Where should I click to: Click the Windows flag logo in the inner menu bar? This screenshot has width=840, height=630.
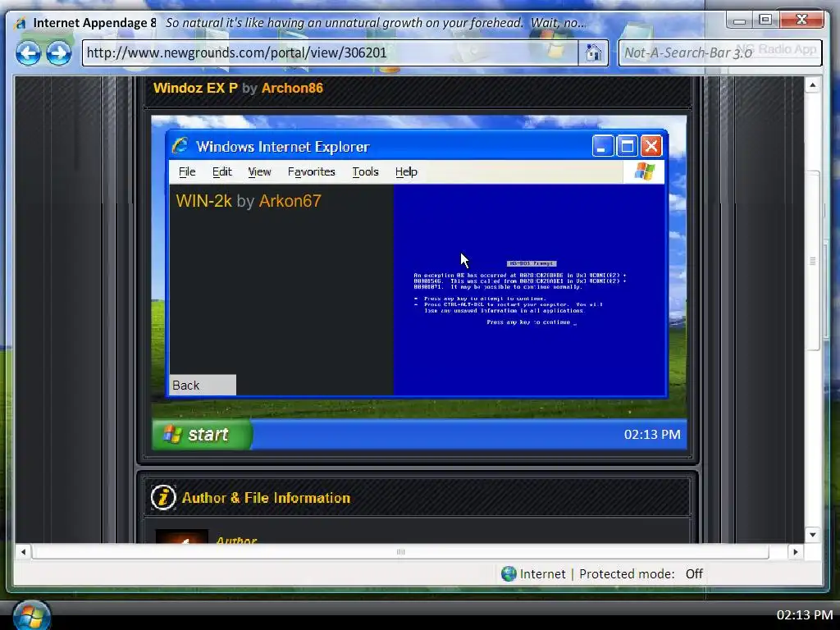point(645,171)
